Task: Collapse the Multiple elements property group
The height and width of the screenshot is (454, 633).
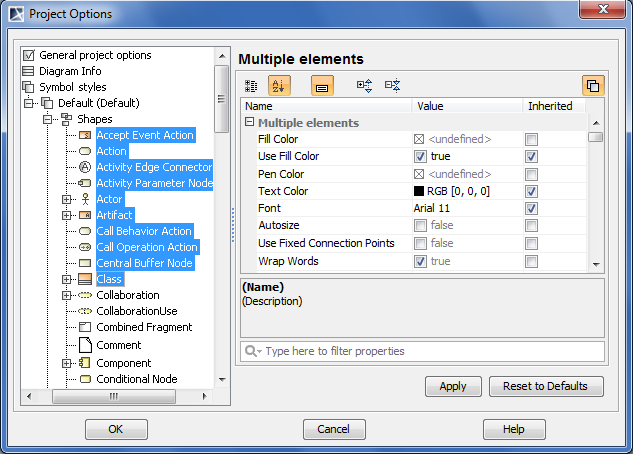Action: pyautogui.click(x=249, y=123)
